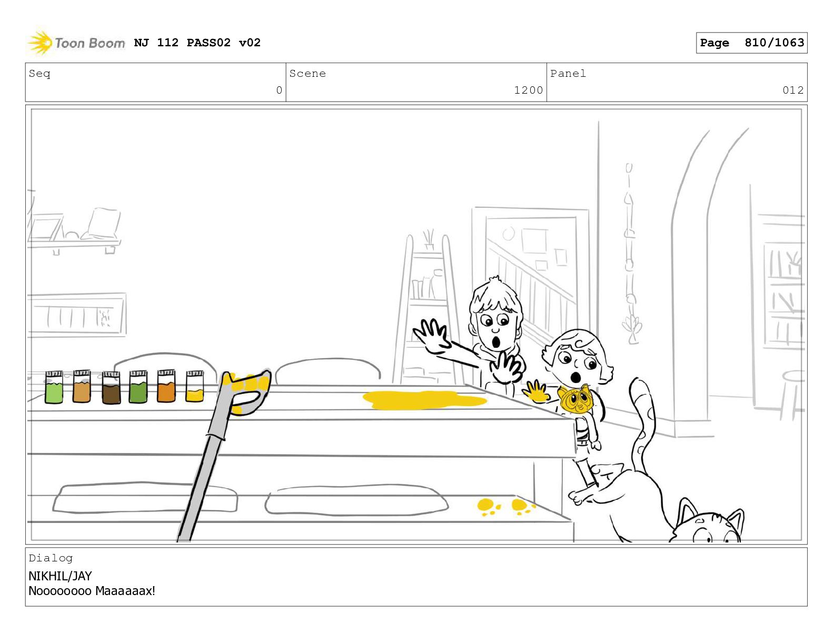Viewport: 834px width, 644px height.
Task: Click the 'Seq' field label
Action: [x=39, y=74]
